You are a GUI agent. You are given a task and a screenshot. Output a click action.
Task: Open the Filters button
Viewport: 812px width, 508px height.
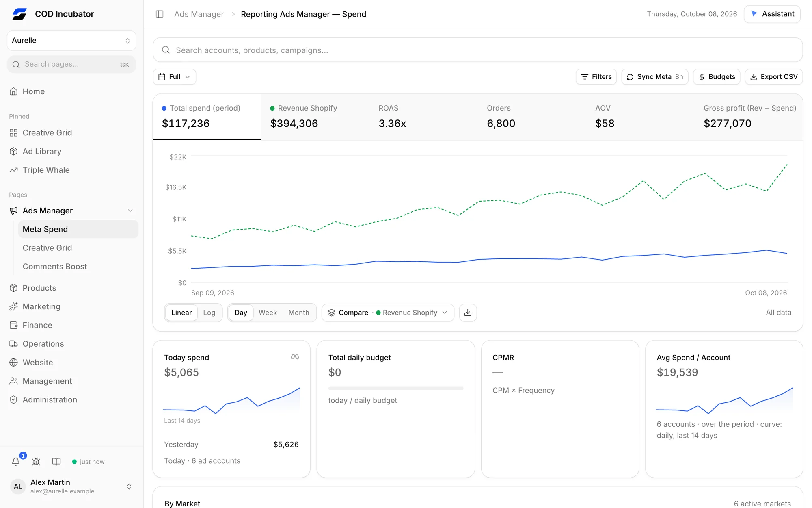tap(596, 77)
